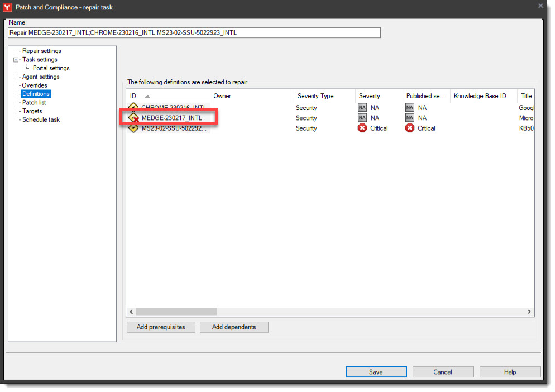The width and height of the screenshot is (555, 392).
Task: Click the NA published severity icon for MEDGE row
Action: click(x=410, y=118)
